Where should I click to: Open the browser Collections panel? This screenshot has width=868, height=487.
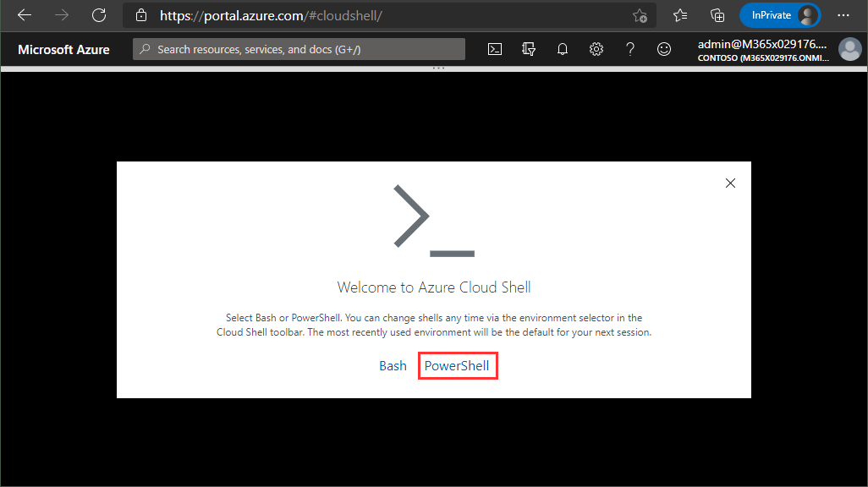click(717, 15)
